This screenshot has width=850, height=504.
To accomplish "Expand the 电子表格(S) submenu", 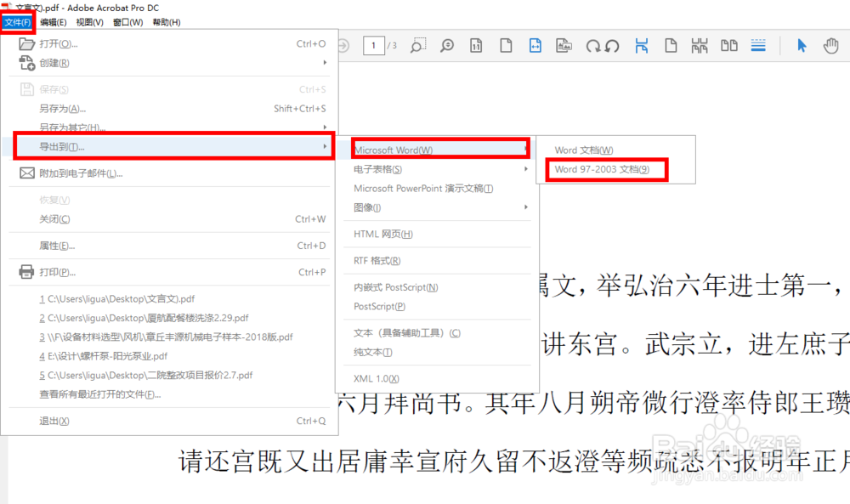I will (438, 169).
